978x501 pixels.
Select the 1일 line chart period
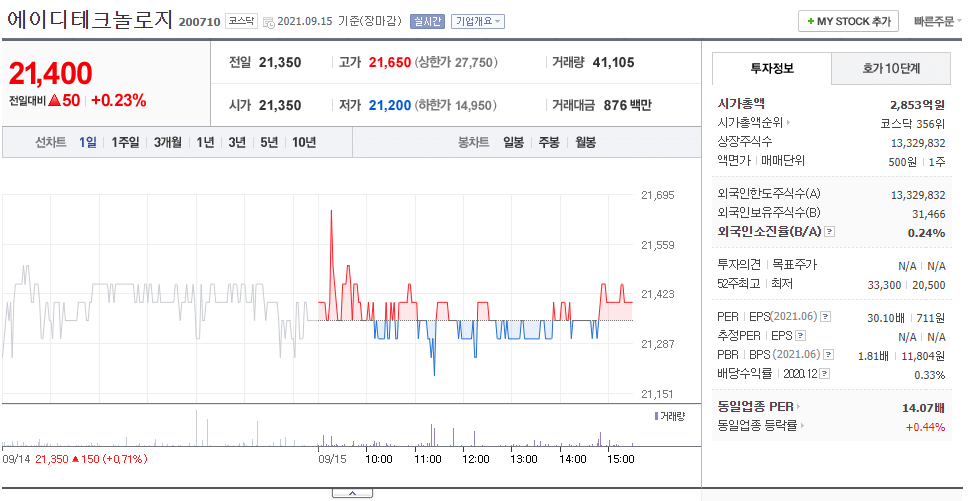click(x=88, y=142)
